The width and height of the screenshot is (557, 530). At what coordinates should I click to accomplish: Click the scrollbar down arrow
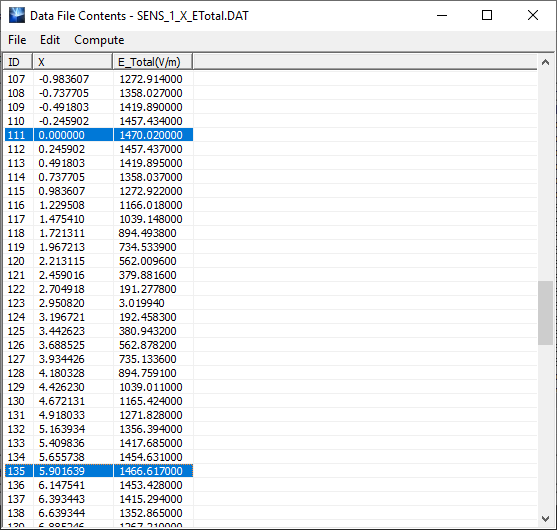tap(545, 519)
